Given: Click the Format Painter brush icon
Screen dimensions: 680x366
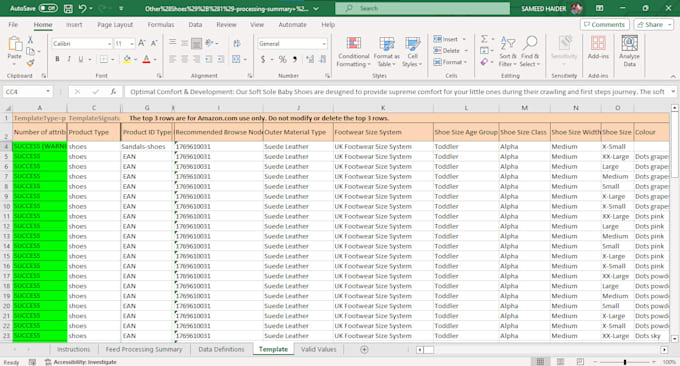Looking at the screenshot, I should pos(30,63).
